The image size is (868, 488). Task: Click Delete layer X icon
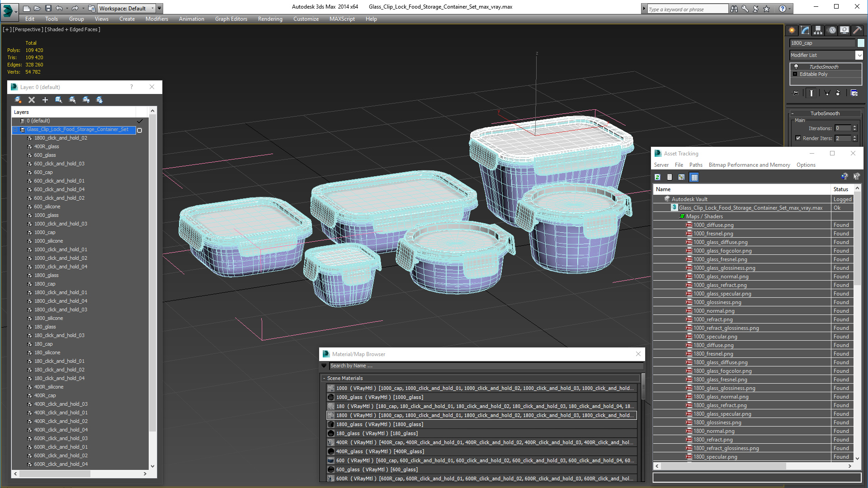pyautogui.click(x=32, y=100)
